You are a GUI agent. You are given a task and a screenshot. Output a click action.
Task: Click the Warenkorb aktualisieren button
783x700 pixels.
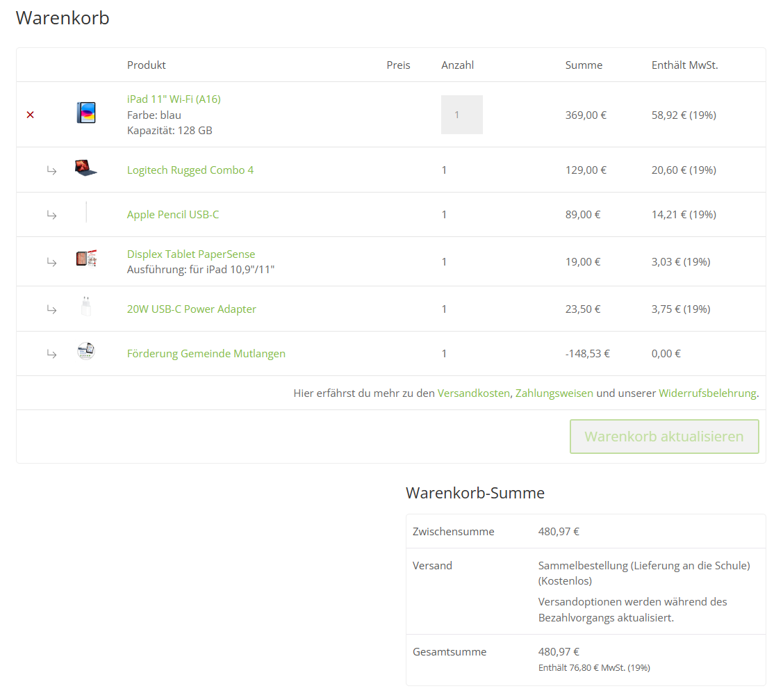click(x=664, y=437)
